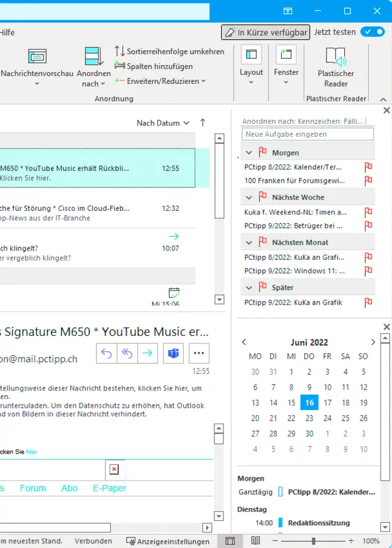Open the Abo link in the newsletter
Viewport: 392px width, 548px height.
(x=69, y=488)
